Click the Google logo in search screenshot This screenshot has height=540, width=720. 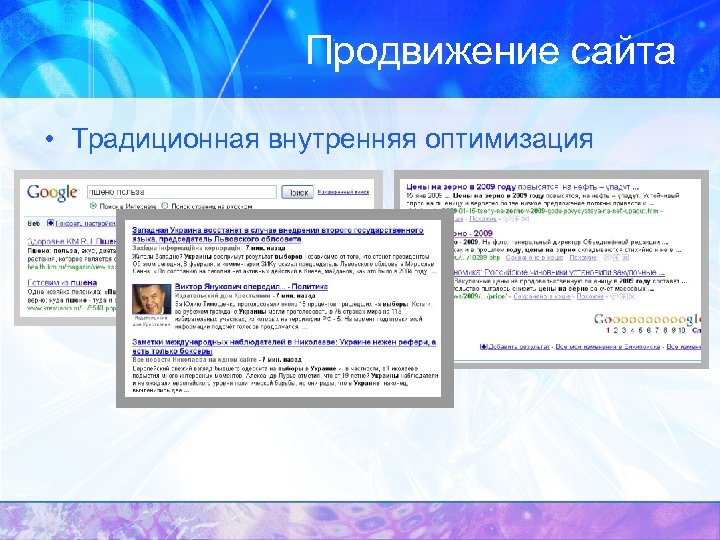tap(52, 193)
